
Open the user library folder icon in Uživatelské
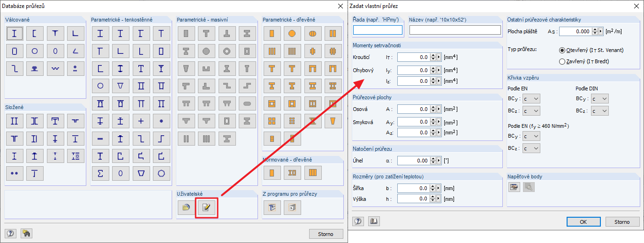point(186,207)
